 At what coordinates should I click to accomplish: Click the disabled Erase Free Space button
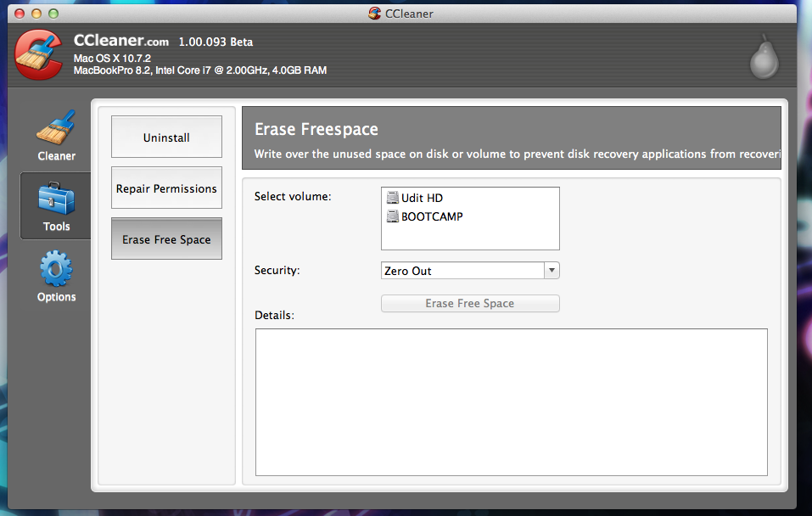470,304
